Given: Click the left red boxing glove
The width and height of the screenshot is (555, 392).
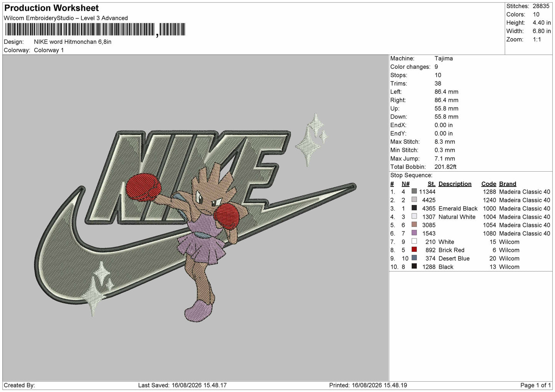Looking at the screenshot, I should (x=144, y=187).
